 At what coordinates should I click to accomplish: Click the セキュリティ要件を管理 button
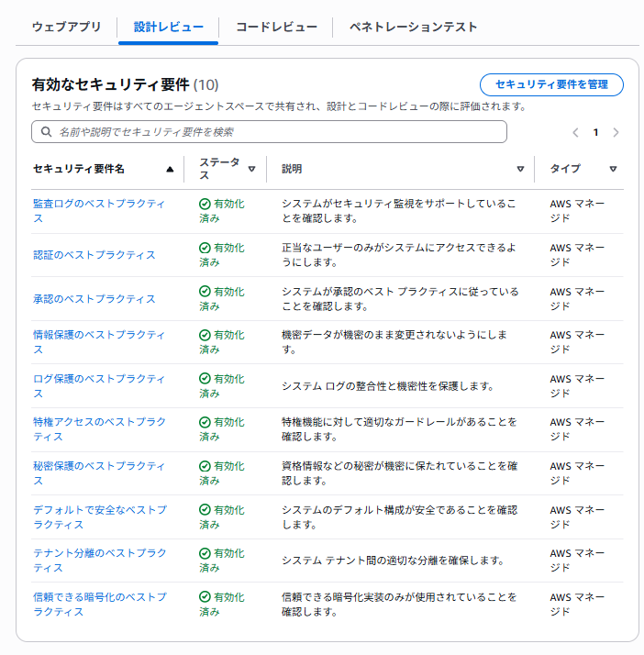551,84
